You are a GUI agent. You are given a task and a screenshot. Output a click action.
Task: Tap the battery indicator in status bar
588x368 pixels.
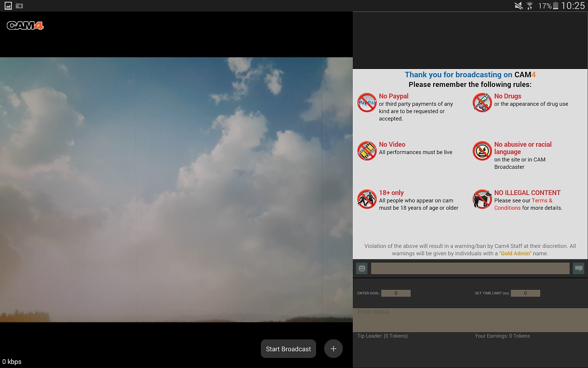556,6
